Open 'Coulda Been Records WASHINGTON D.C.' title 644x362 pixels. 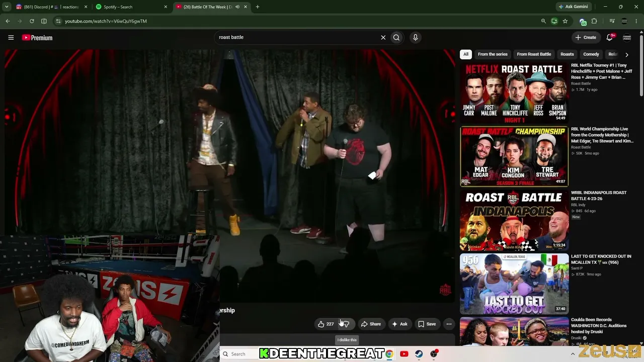pos(599,326)
